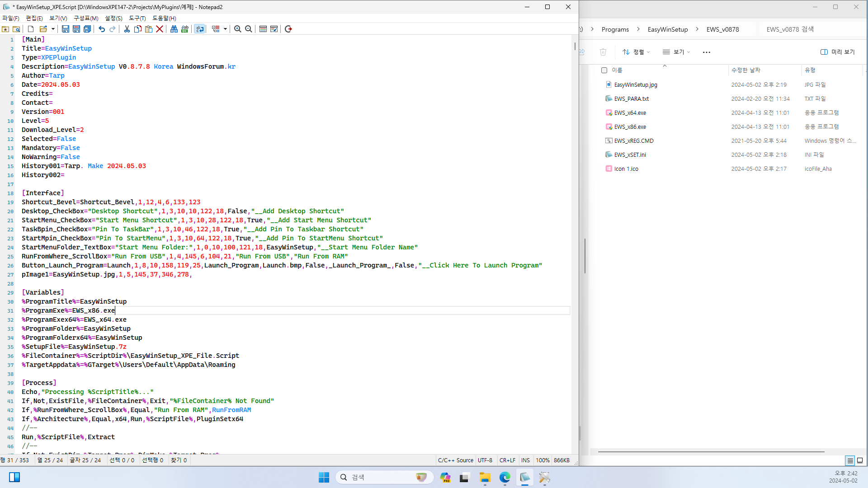Open favorites folder icon in Notepad2 toolbar
Viewport: 868px width, 488px height.
tap(5, 29)
